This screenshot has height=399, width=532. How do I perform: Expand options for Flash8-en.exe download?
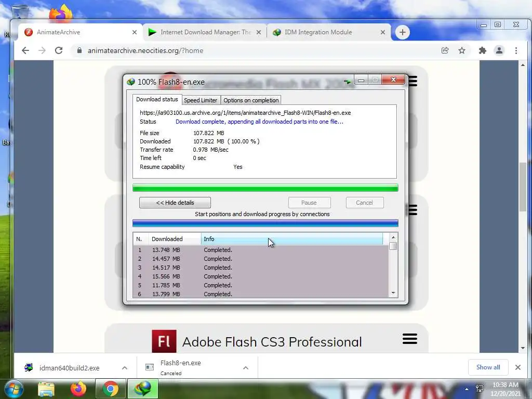(x=246, y=368)
